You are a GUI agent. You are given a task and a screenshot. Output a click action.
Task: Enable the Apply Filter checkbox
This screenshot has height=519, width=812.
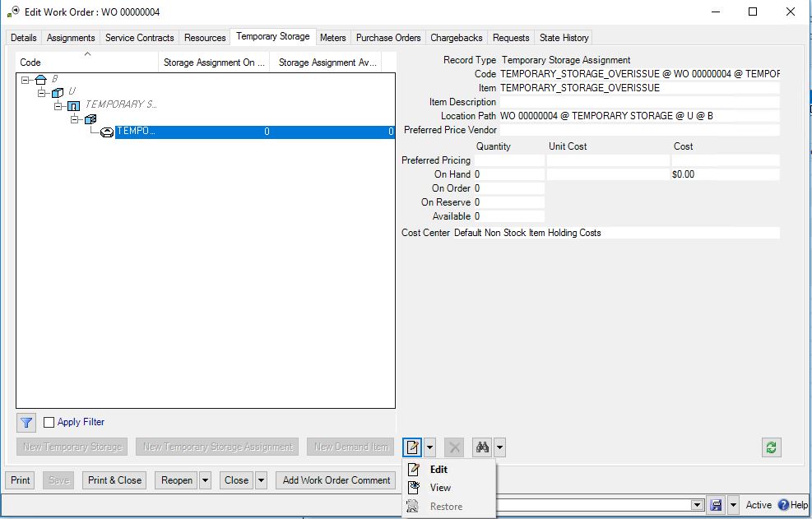(x=49, y=422)
